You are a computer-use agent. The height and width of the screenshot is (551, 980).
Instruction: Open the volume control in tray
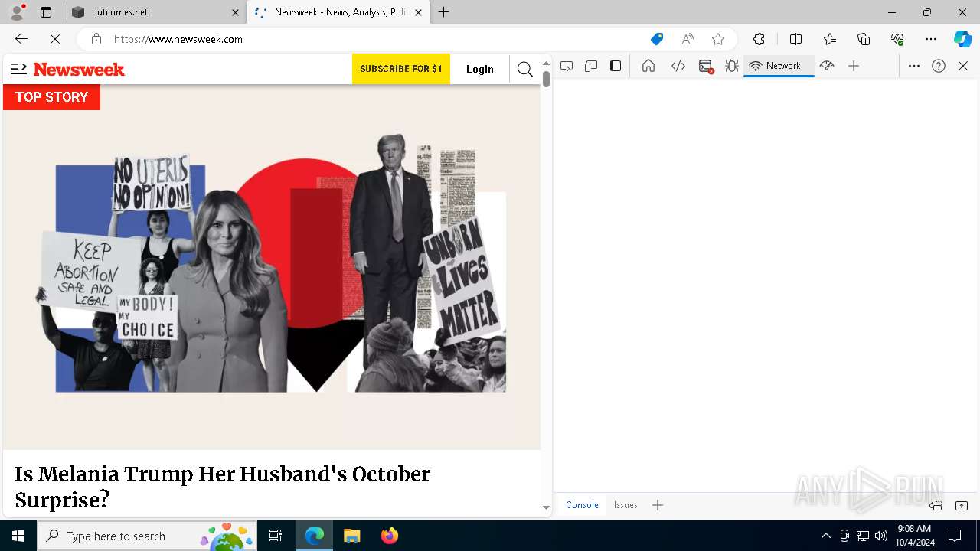881,536
